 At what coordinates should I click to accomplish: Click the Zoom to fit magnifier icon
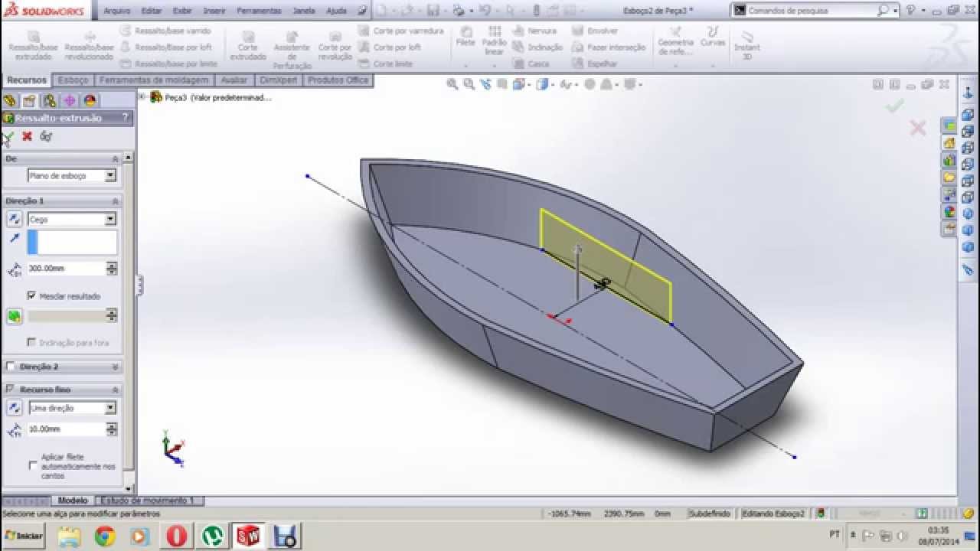pyautogui.click(x=452, y=84)
